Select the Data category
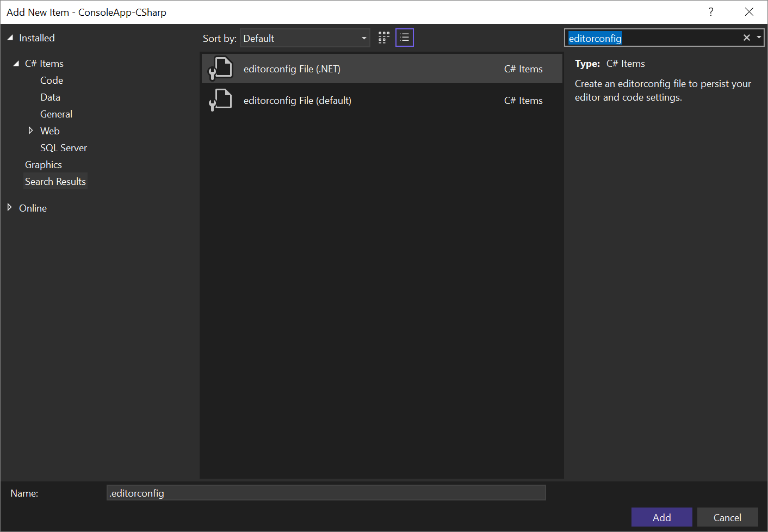 click(x=50, y=97)
